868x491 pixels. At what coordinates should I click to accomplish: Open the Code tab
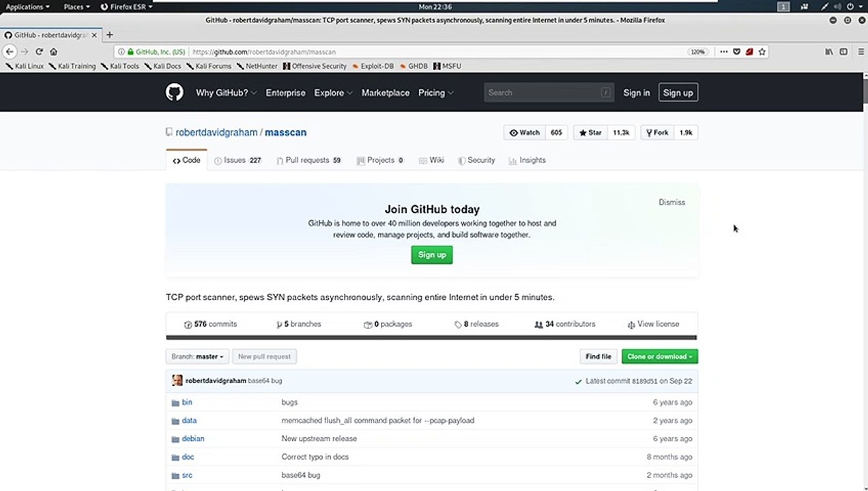click(186, 160)
